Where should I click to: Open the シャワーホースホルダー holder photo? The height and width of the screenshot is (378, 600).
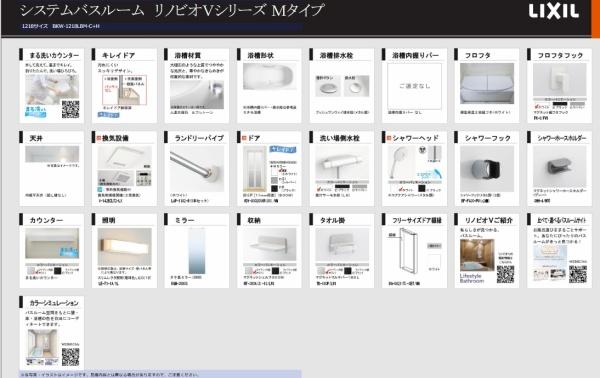pyautogui.click(x=559, y=166)
